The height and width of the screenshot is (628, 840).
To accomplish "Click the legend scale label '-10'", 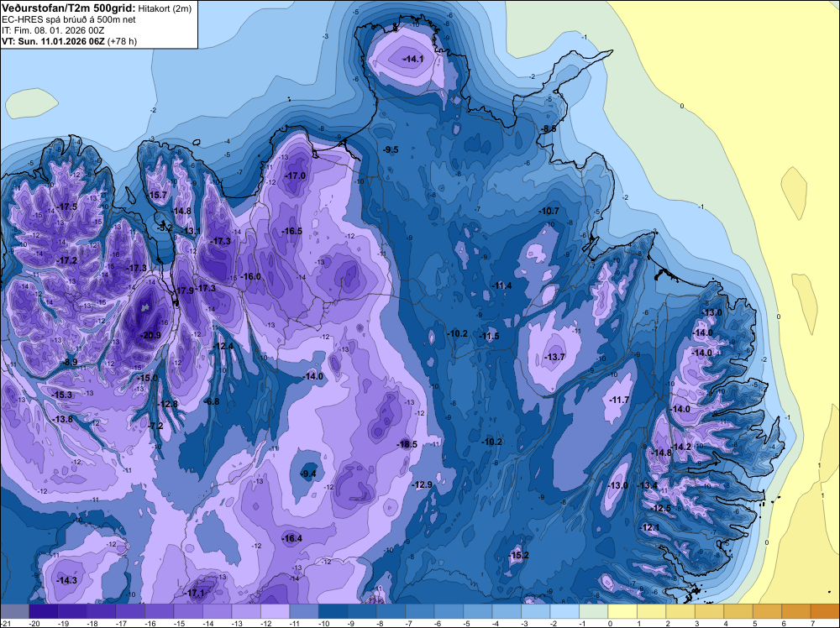I will pos(324,624).
